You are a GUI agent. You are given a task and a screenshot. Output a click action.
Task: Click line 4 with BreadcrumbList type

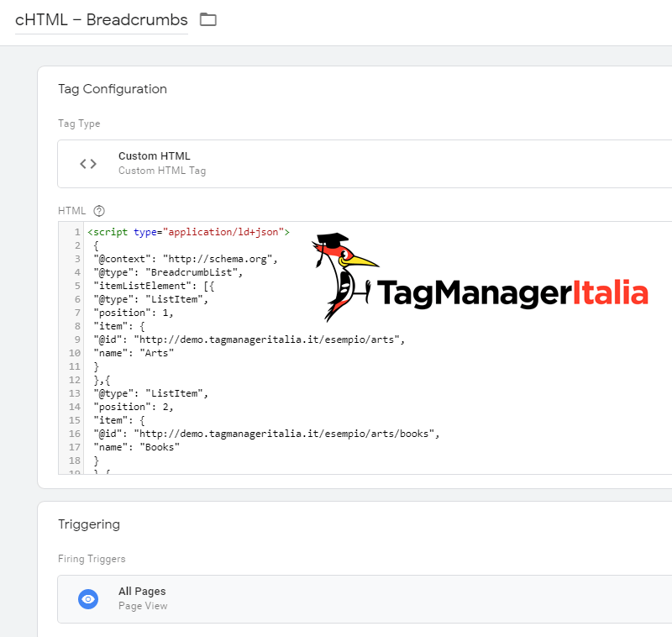pos(168,272)
